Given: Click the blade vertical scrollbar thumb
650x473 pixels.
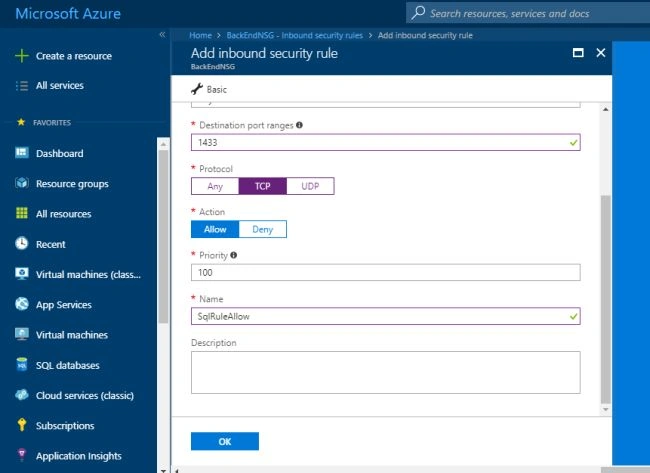Looking at the screenshot, I should click(x=606, y=298).
